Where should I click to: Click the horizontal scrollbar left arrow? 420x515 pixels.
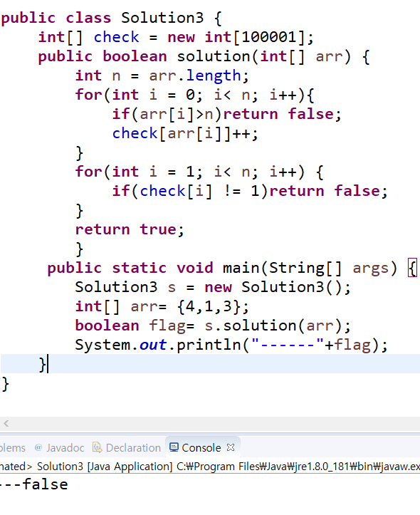[6, 424]
